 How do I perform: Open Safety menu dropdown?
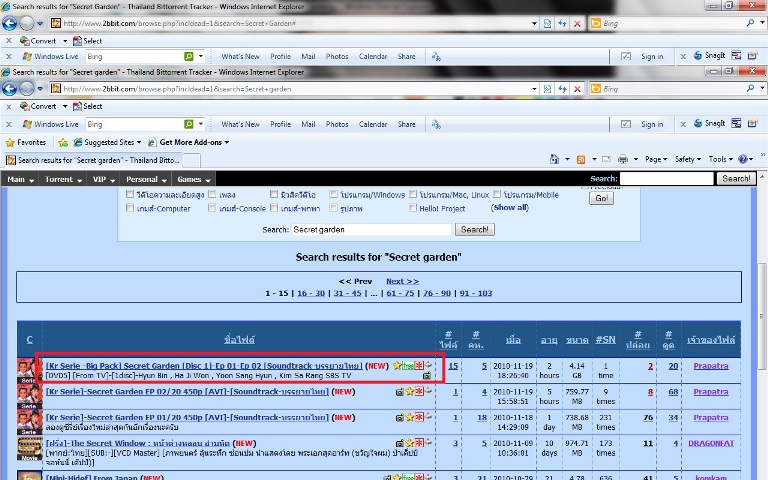pyautogui.click(x=688, y=159)
